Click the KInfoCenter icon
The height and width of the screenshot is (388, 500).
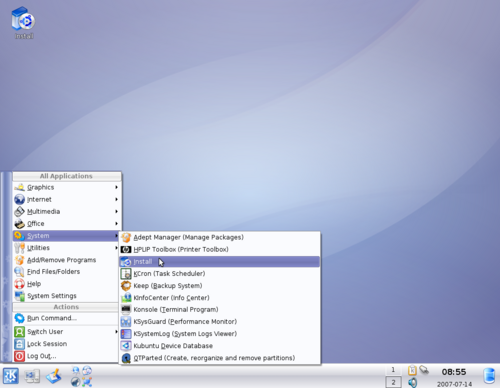pyautogui.click(x=126, y=298)
